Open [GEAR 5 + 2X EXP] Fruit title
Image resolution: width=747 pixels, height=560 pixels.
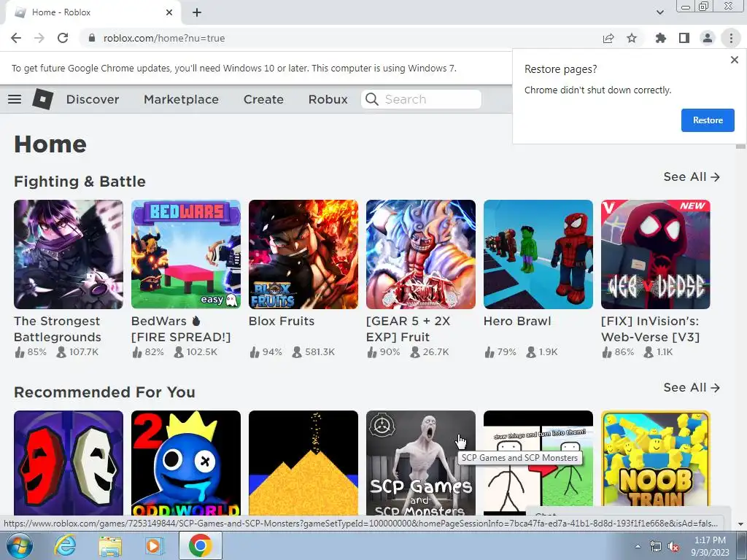coord(409,329)
